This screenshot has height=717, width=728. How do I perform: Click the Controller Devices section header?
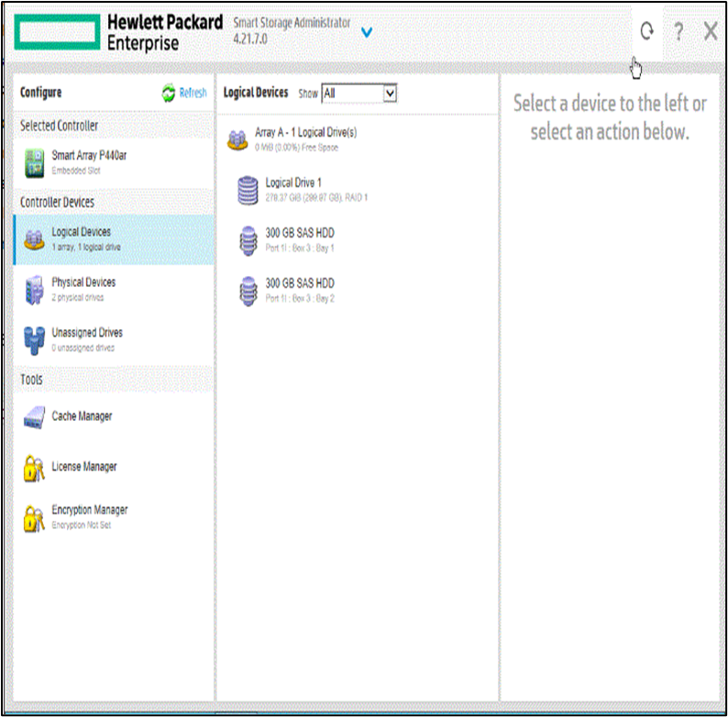pos(57,202)
